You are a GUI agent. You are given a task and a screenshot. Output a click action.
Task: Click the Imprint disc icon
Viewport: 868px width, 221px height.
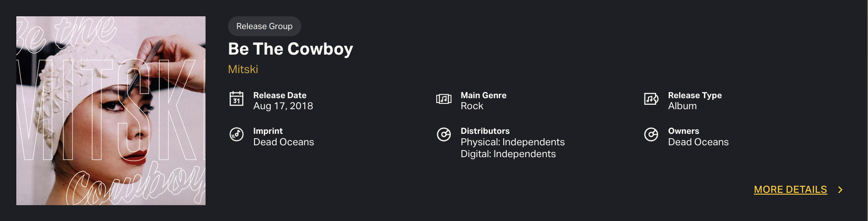coord(236,134)
